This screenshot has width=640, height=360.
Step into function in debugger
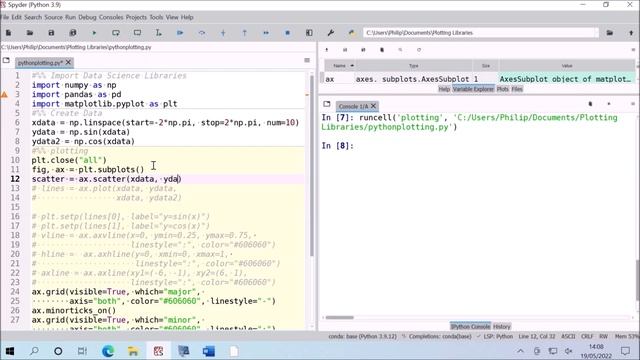[x=223, y=33]
